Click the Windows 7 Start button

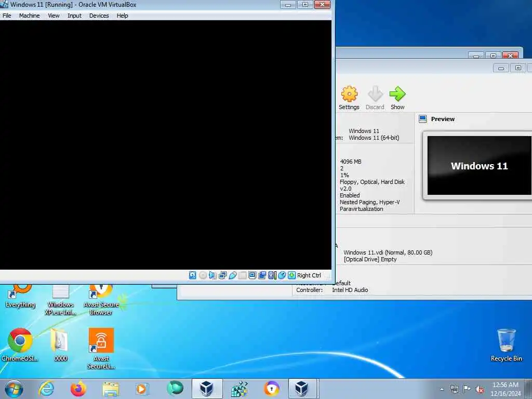tap(14, 389)
